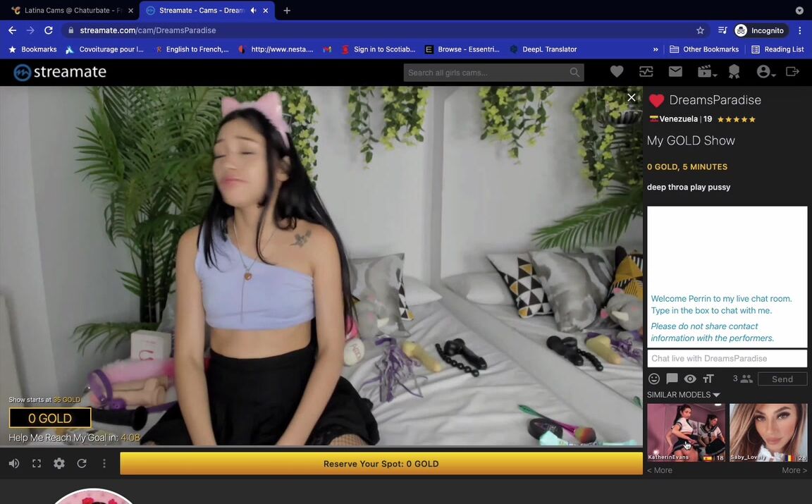Open the emoji picker in chat
This screenshot has width=812, height=504.
(654, 379)
